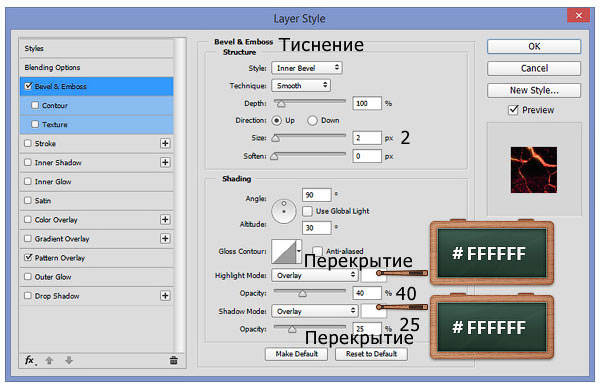Open the Highlight Mode dropdown
600x388 pixels.
(315, 275)
